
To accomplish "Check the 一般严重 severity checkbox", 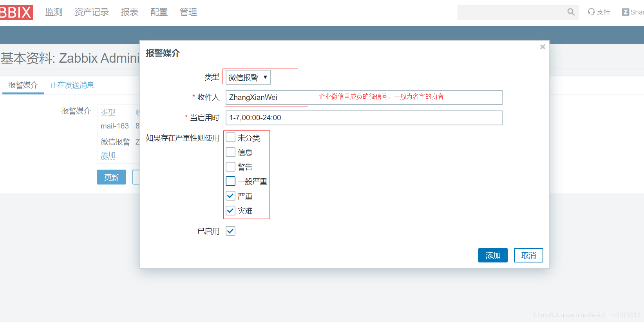I will (x=231, y=181).
